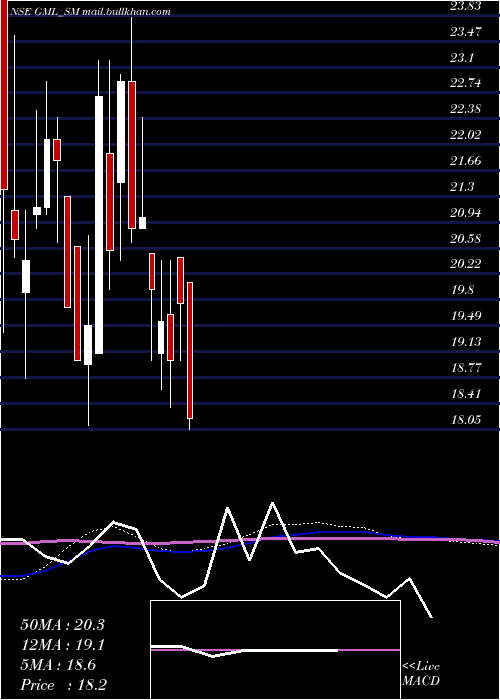Click the Price : 18.2 value

[62, 685]
